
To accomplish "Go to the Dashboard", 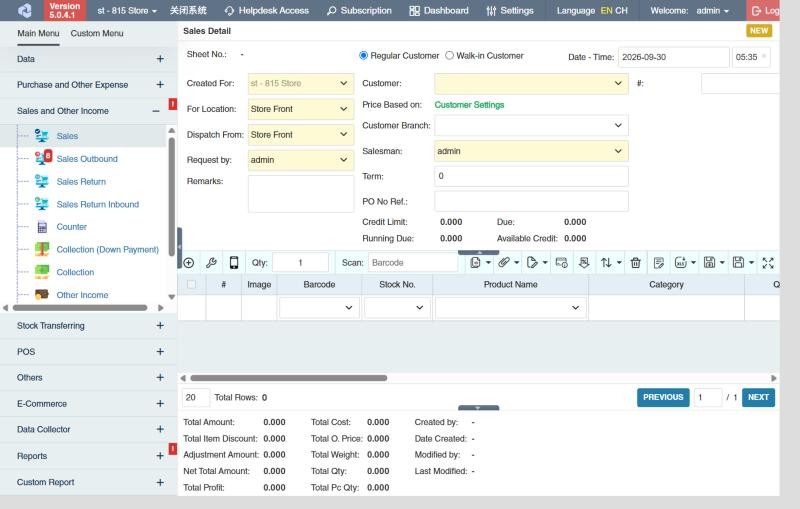I will tap(439, 10).
